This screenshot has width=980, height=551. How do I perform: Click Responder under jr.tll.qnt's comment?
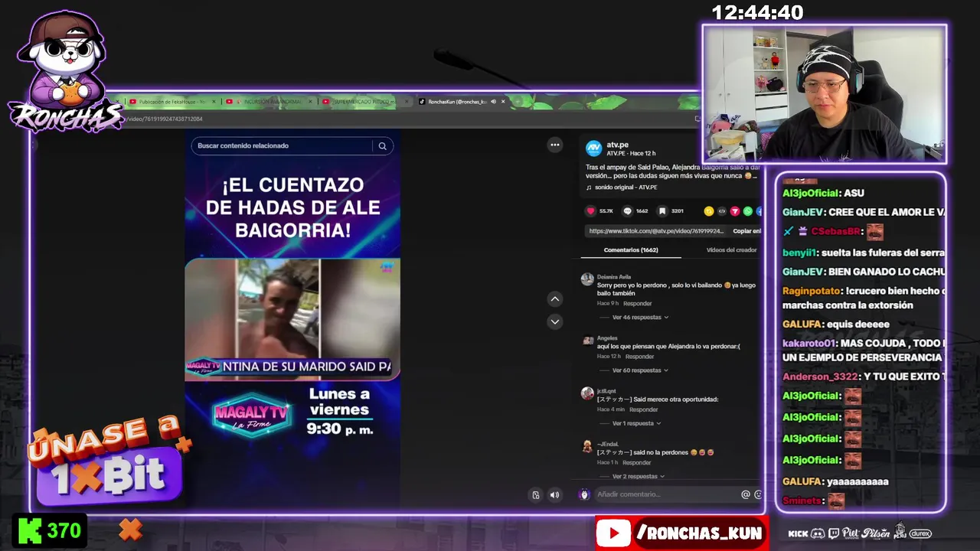[644, 409]
